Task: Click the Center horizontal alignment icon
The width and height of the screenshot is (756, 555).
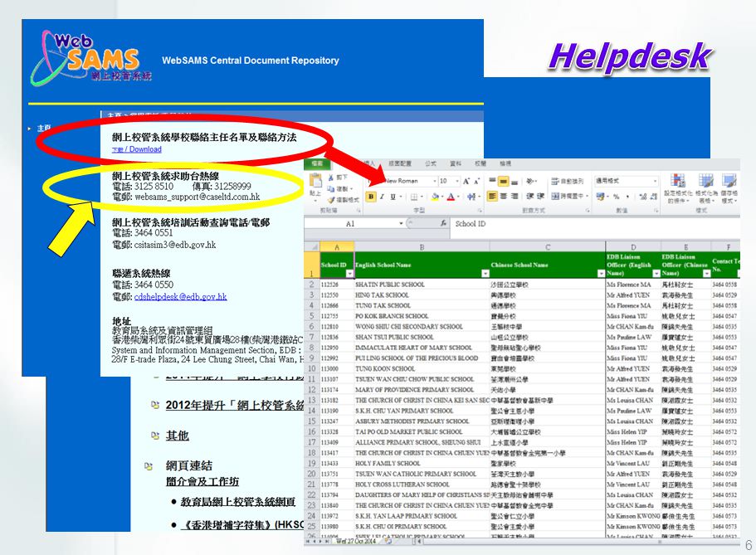Action: click(503, 197)
